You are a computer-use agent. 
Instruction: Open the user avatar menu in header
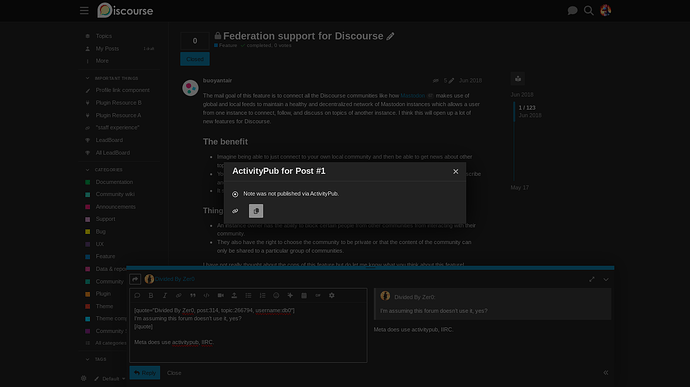point(606,11)
